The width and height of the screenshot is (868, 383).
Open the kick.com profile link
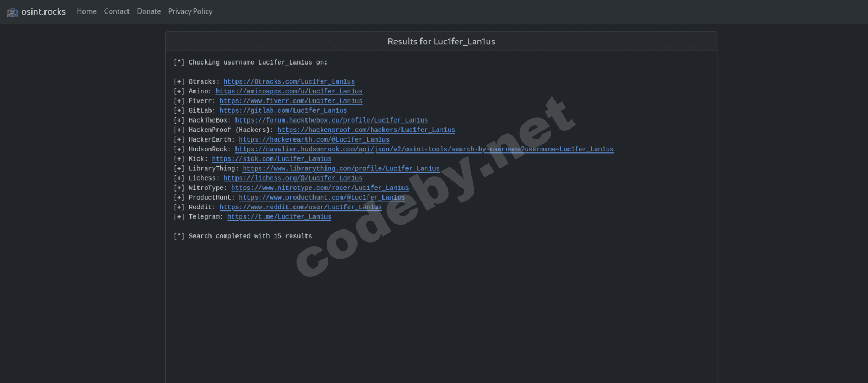pyautogui.click(x=272, y=159)
